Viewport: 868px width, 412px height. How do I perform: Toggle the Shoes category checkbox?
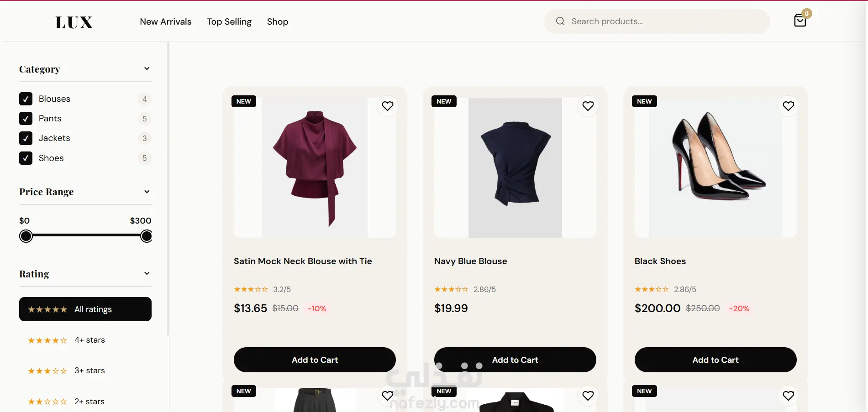coord(26,158)
